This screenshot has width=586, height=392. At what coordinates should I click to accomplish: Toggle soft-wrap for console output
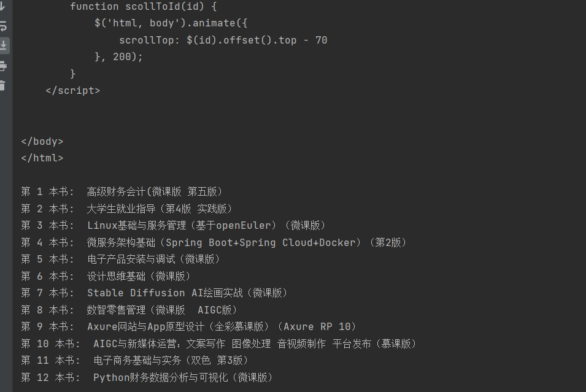point(3,26)
